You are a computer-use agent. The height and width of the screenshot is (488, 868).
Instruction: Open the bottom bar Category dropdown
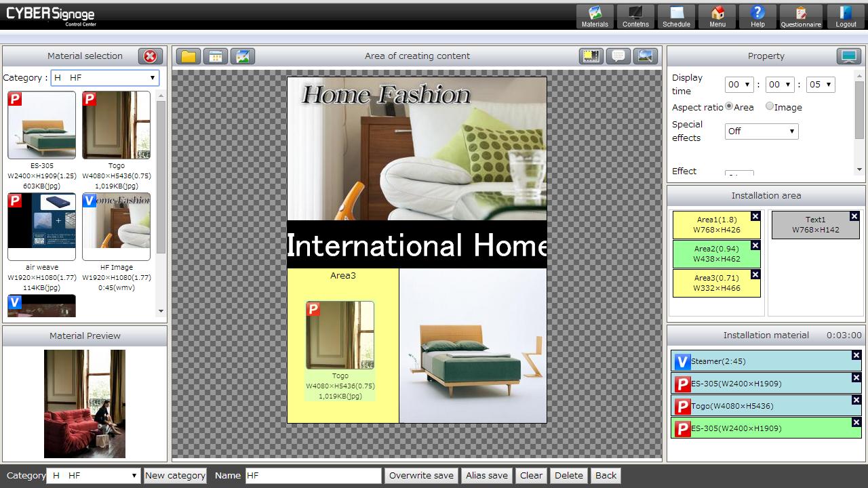[94, 476]
